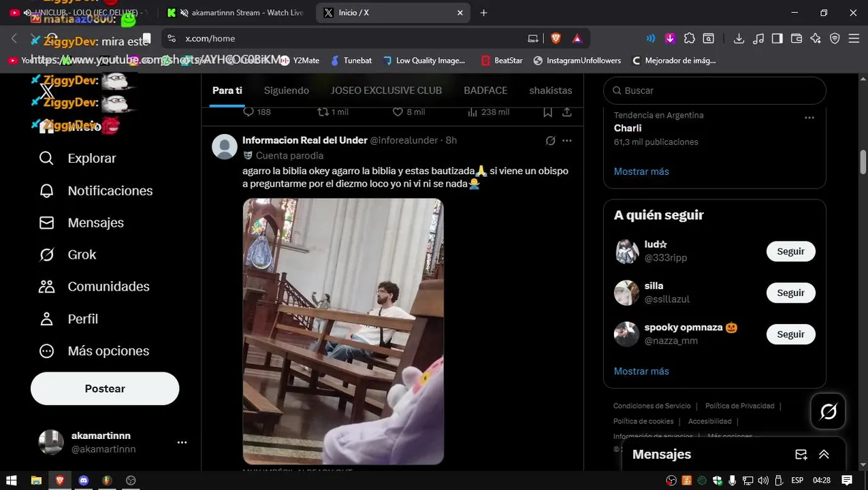Open a new browser tab
Viewport: 868px width, 490px height.
(x=483, y=13)
